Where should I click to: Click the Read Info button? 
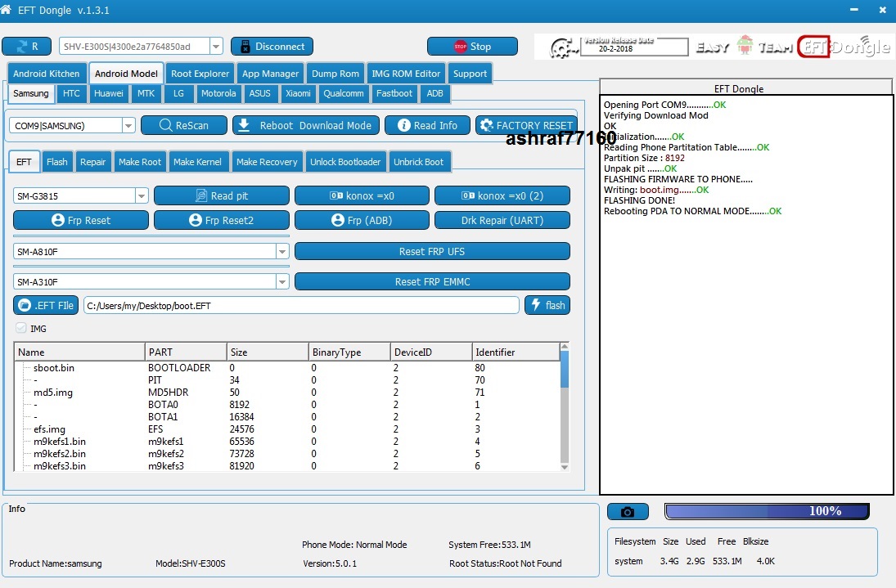click(427, 125)
